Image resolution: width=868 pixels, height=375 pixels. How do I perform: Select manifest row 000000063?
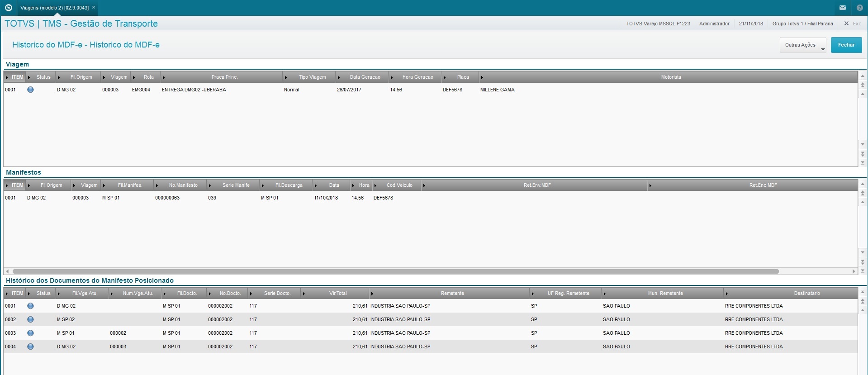coord(167,198)
